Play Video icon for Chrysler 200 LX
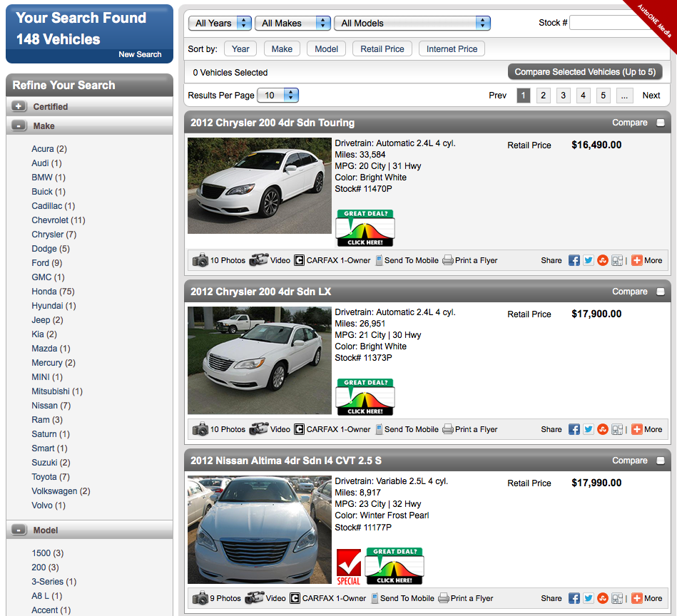677x616 pixels. click(259, 428)
